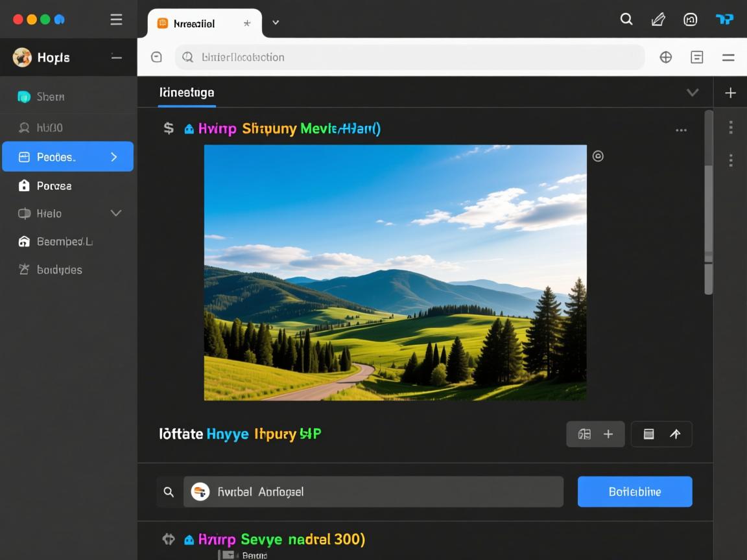Viewport: 747px width, 560px height.
Task: Expand the Peodes sidebar arrow
Action: [114, 157]
